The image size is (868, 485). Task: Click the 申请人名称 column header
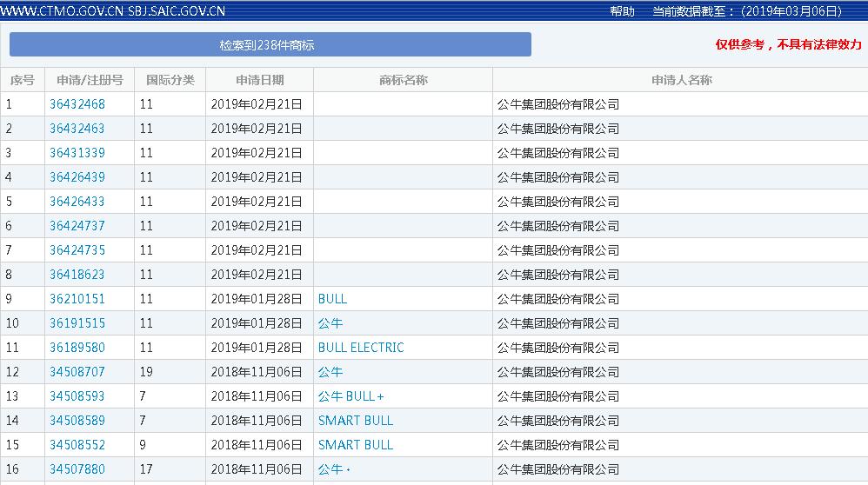point(682,80)
